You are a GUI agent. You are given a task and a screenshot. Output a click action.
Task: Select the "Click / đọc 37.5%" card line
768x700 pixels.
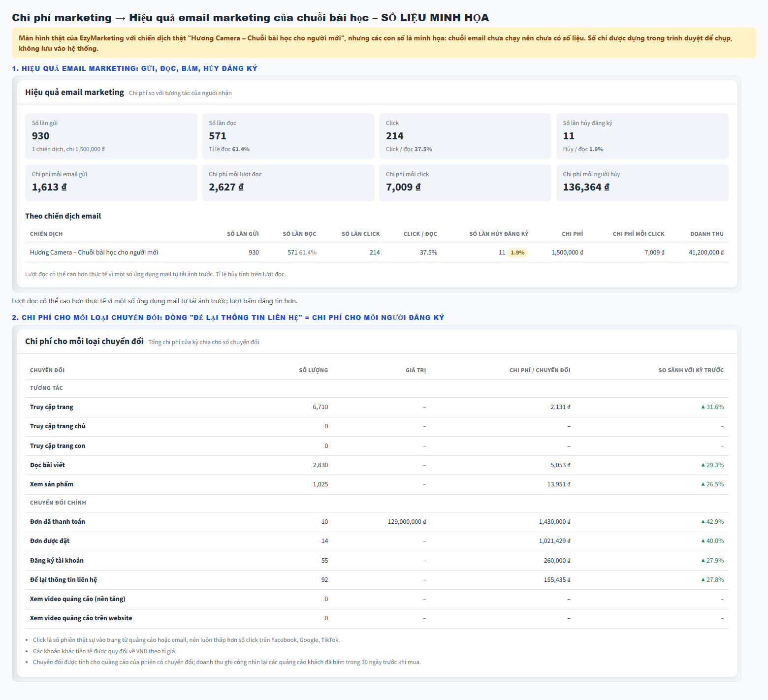pos(409,149)
